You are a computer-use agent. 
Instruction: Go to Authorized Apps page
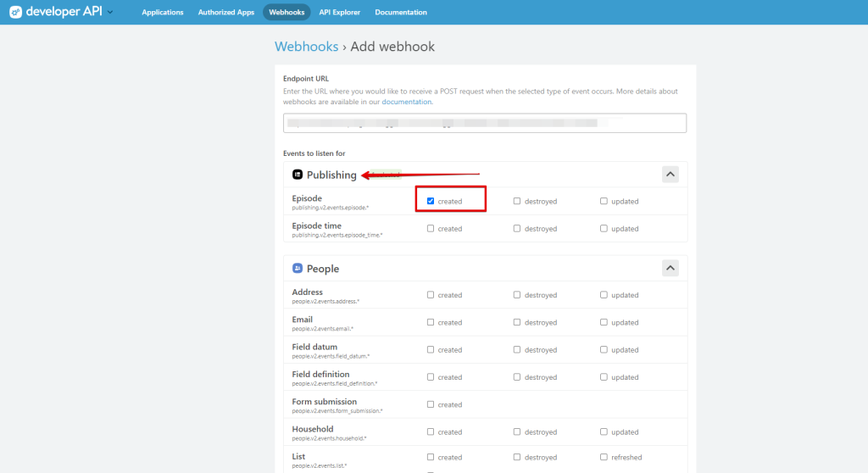point(225,13)
